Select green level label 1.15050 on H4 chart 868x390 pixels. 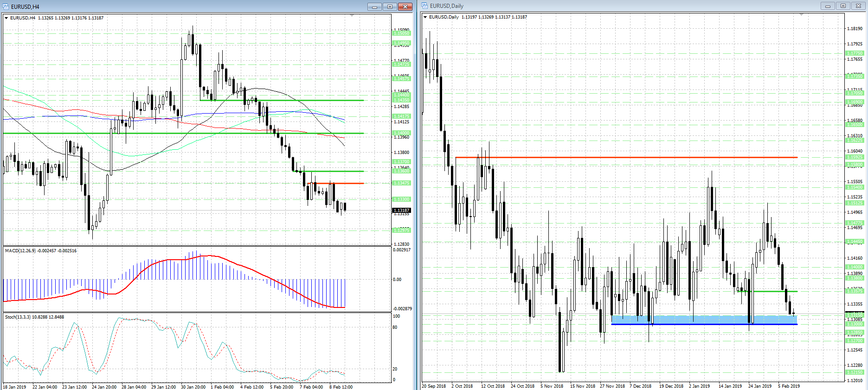pyautogui.click(x=402, y=33)
